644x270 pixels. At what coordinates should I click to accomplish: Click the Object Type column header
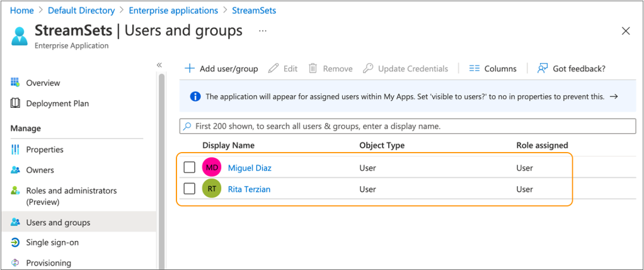382,145
